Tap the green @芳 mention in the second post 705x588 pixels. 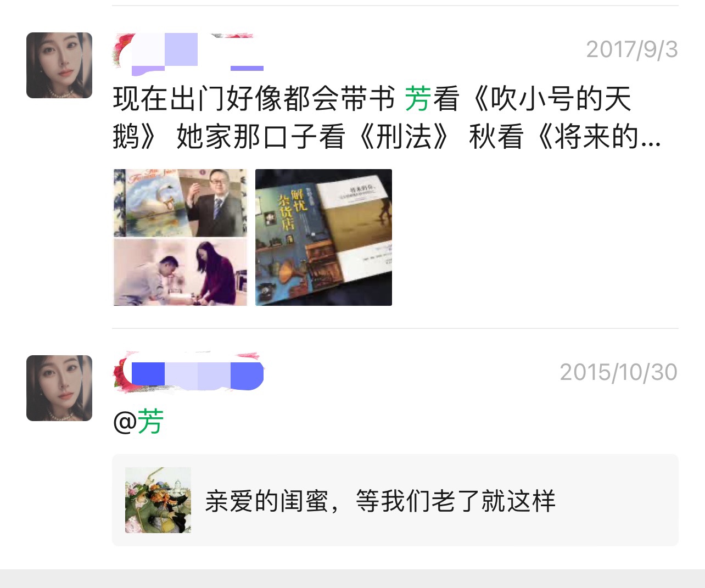[x=138, y=422]
